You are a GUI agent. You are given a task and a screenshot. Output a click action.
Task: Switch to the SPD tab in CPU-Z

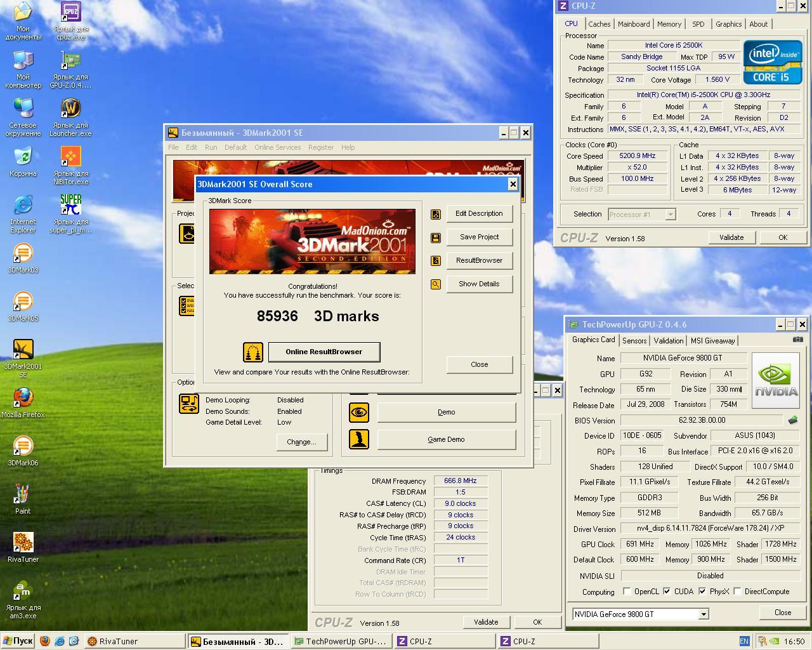(698, 24)
